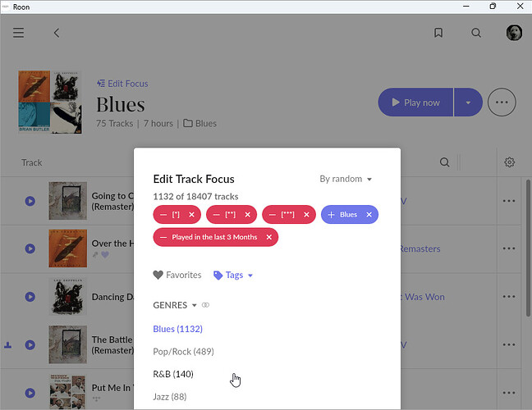This screenshot has width=532, height=410.
Task: Expand the Play now dropdown arrow
Action: click(x=468, y=102)
